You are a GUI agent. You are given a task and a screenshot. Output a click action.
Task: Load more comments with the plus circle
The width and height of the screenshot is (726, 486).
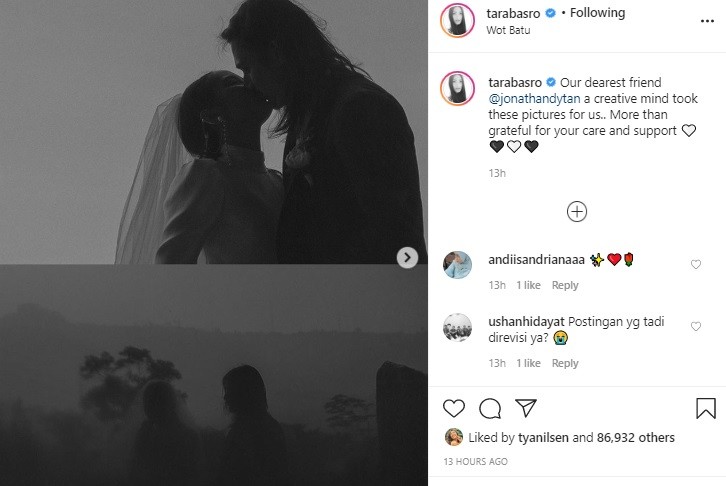coord(577,212)
